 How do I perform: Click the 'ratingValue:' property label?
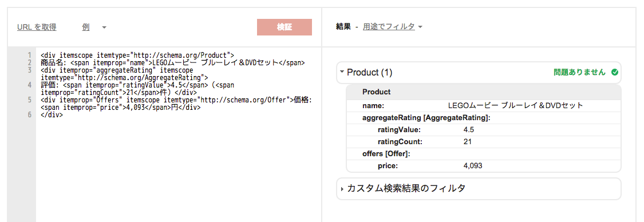coord(399,130)
